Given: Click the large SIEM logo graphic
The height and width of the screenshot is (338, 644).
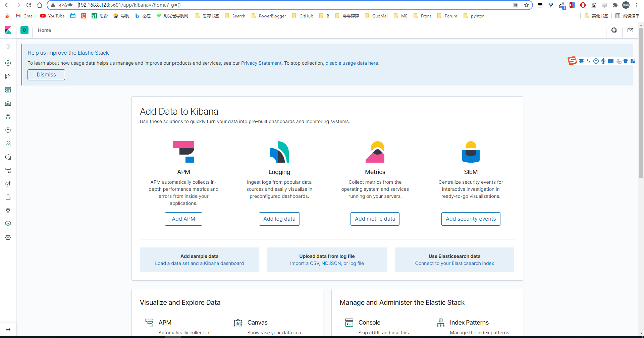Looking at the screenshot, I should click(471, 152).
